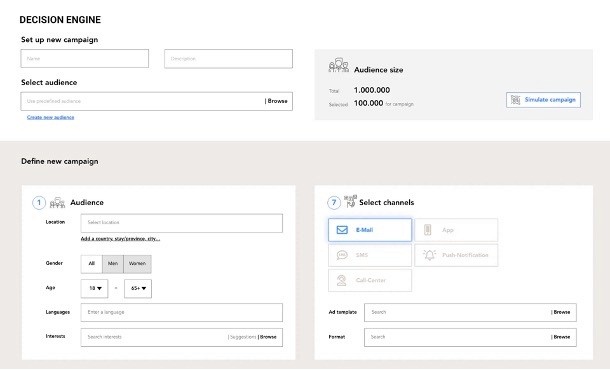Toggle the App channel
The height and width of the screenshot is (370, 610).
pyautogui.click(x=456, y=230)
